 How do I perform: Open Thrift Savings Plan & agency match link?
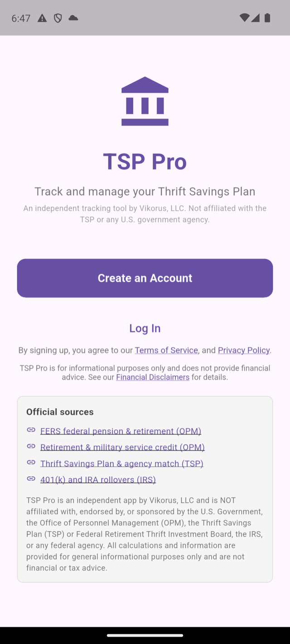pyautogui.click(x=121, y=463)
